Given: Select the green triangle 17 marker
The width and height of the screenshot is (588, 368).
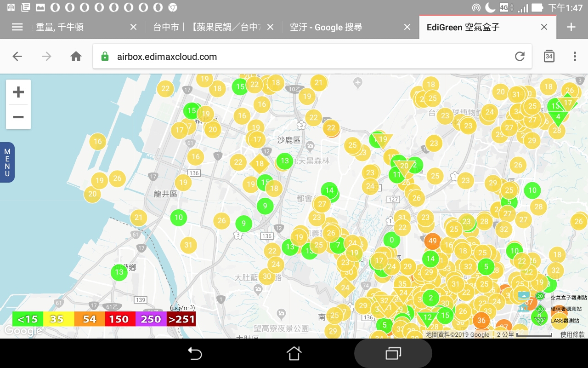Looking at the screenshot, I should click(x=568, y=103).
